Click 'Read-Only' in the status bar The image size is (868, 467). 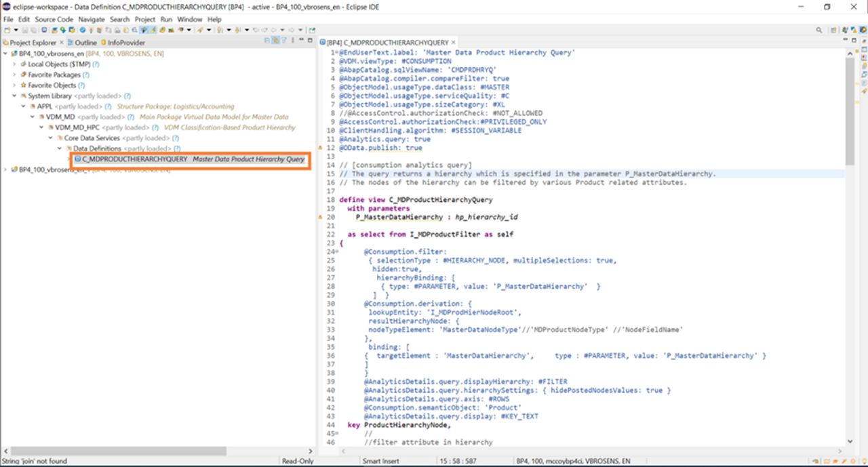[x=298, y=461]
